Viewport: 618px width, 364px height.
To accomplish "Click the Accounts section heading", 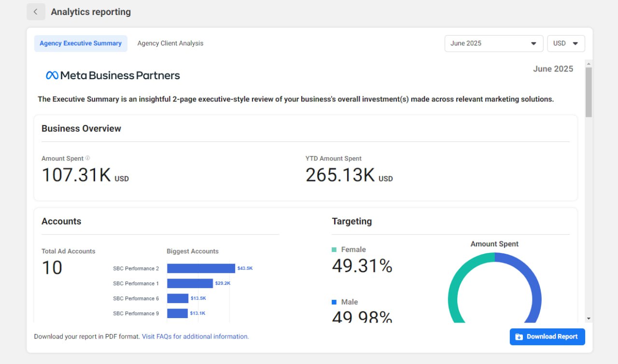I will pyautogui.click(x=61, y=222).
